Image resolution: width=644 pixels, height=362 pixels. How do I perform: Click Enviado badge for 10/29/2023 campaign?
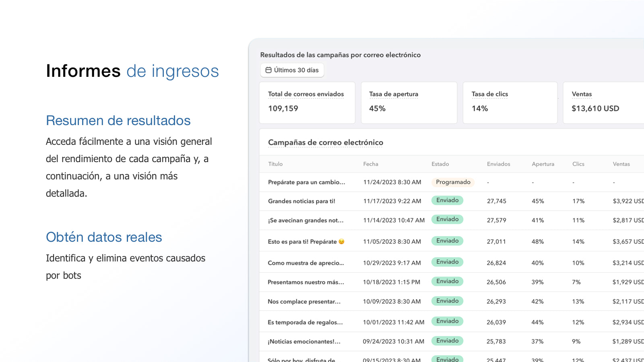447,262
